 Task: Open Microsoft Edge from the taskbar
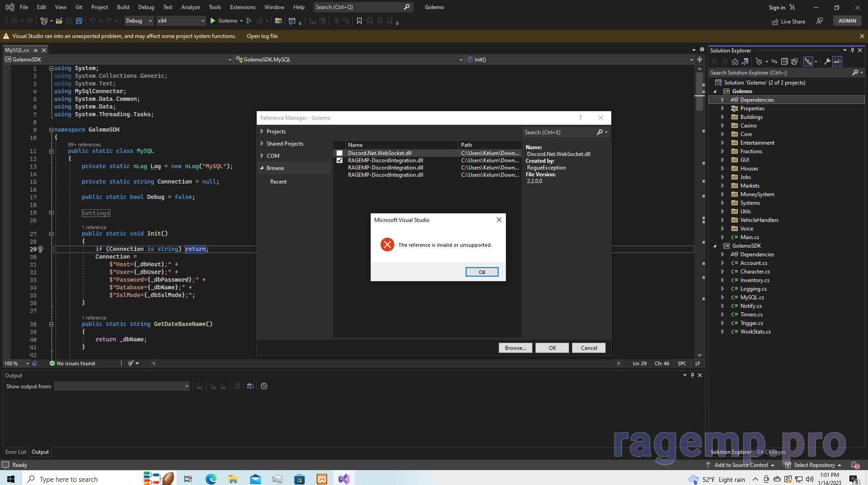pyautogui.click(x=211, y=479)
